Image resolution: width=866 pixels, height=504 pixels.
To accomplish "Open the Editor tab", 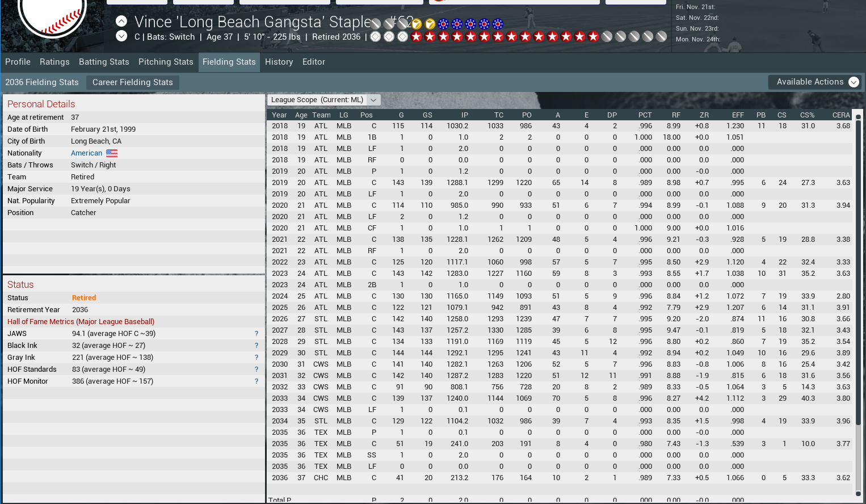I will (x=314, y=62).
